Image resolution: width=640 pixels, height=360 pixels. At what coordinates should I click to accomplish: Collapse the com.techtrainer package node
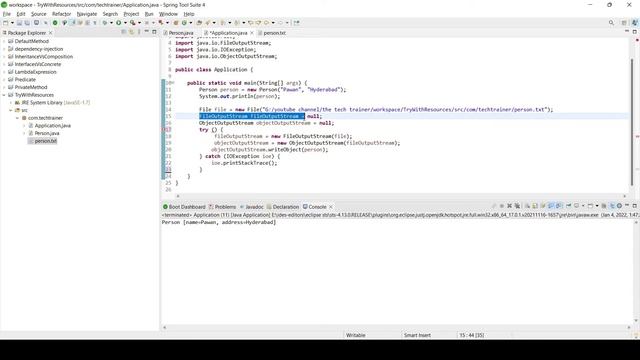pyautogui.click(x=18, y=118)
